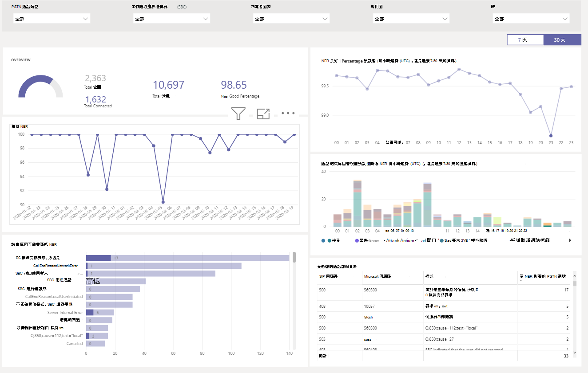Select the 408 cell in row 10057
The image size is (588, 373).
point(322,306)
